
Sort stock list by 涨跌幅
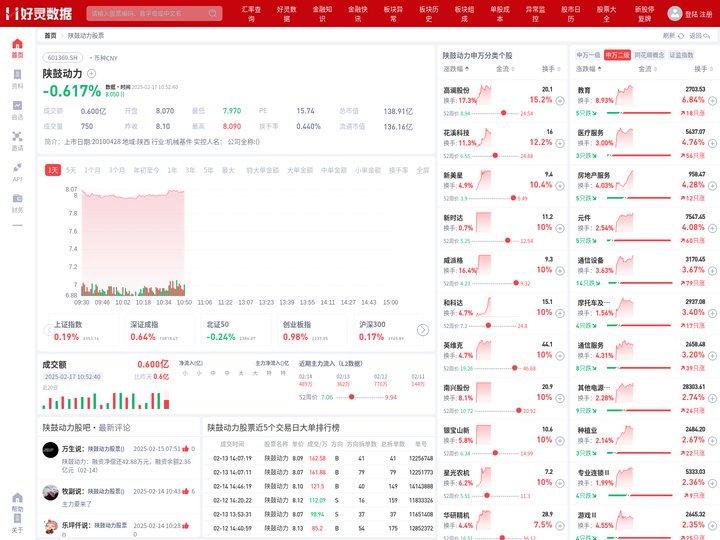tap(456, 69)
